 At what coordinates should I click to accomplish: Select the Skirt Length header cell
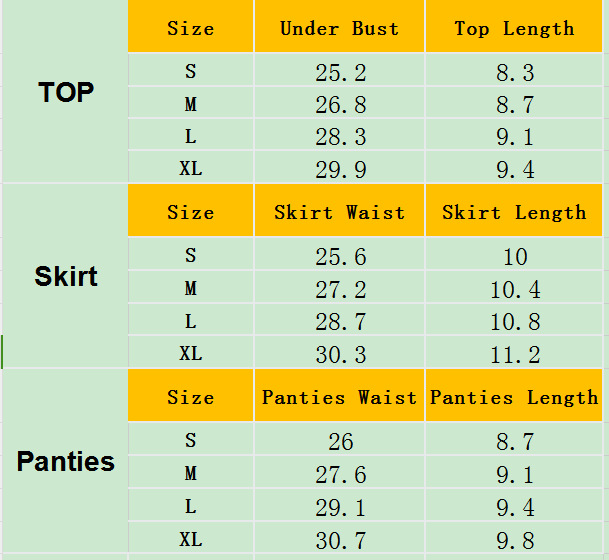click(514, 213)
